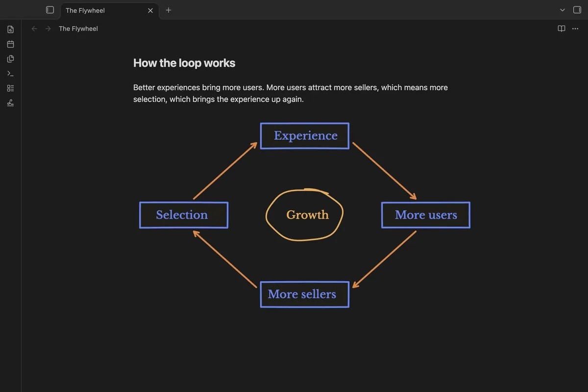This screenshot has height=392, width=588.
Task: Open a new tab with plus icon
Action: 169,10
